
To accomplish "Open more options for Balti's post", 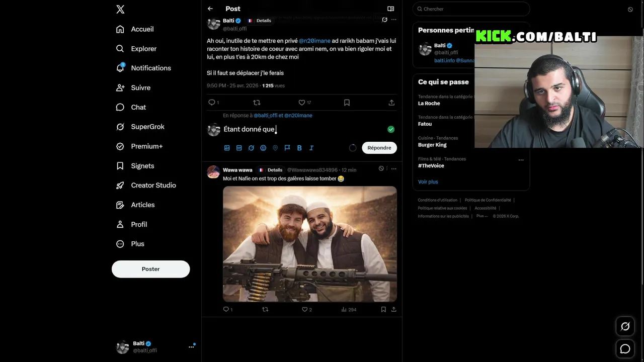I will tap(394, 20).
